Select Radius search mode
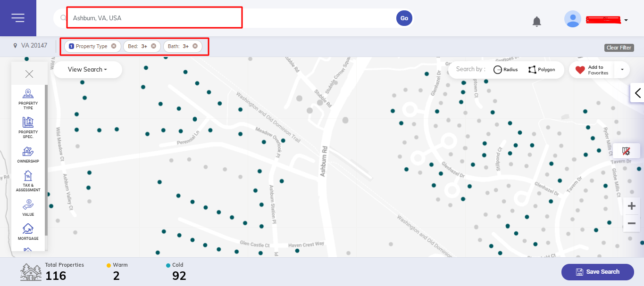 pyautogui.click(x=505, y=70)
